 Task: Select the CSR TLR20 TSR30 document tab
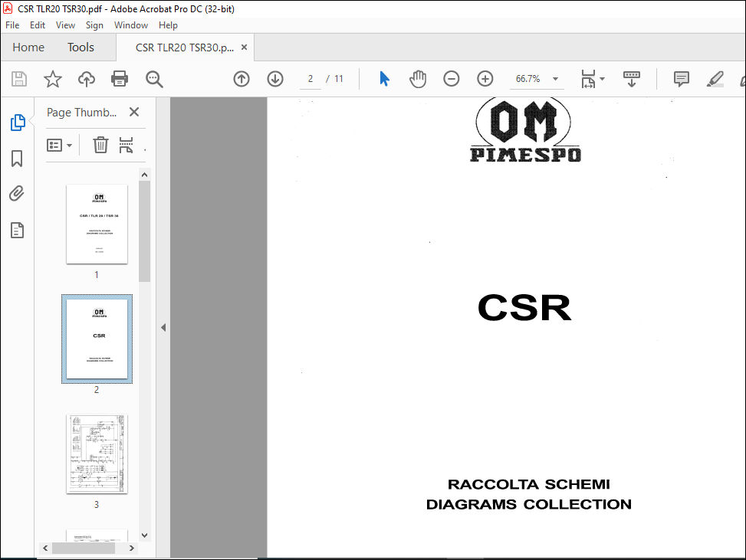tap(185, 47)
